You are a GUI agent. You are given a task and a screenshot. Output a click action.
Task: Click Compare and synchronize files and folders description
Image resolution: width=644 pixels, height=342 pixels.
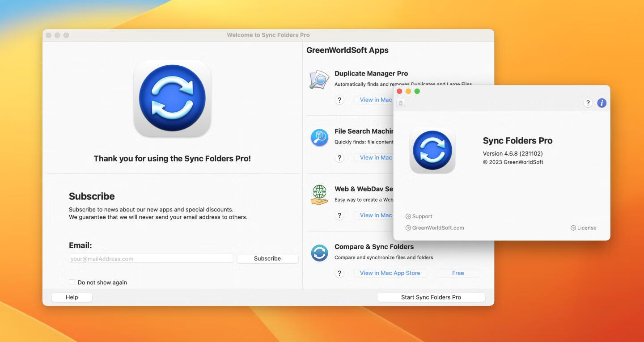384,258
